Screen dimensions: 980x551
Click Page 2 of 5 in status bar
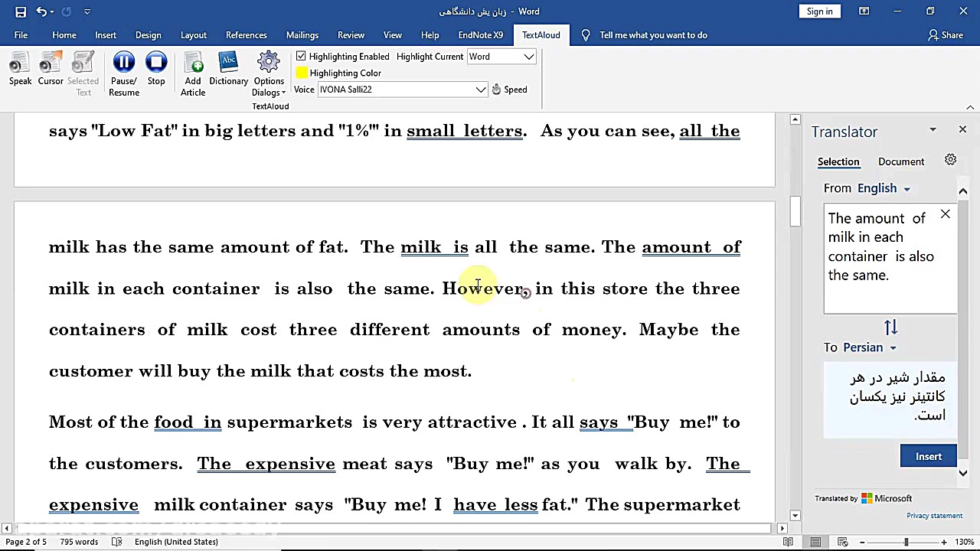tap(26, 542)
